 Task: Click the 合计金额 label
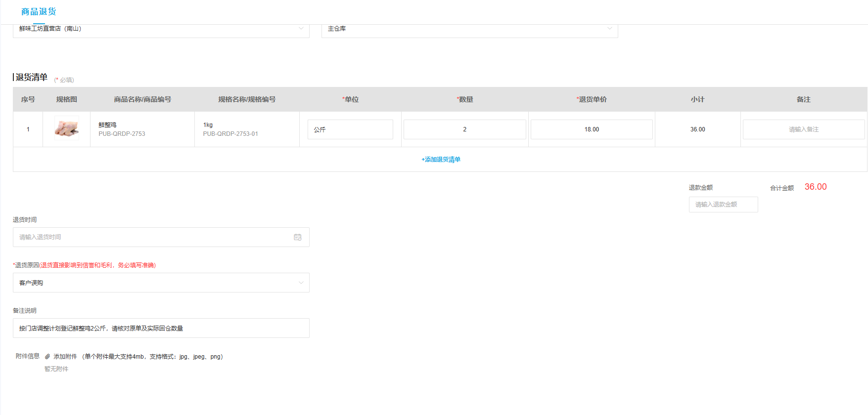(x=782, y=188)
